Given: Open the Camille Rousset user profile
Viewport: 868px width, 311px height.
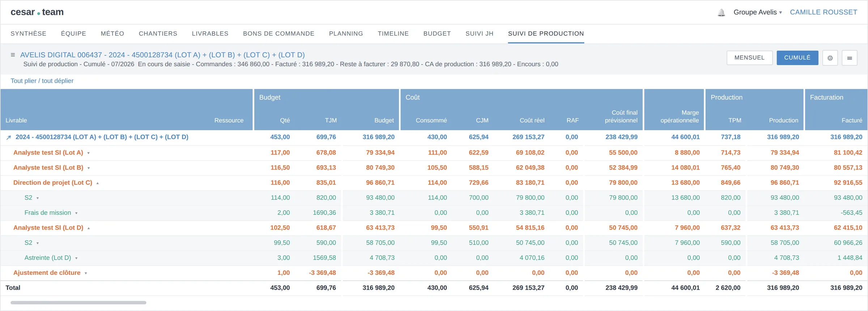Looking at the screenshot, I should (824, 12).
